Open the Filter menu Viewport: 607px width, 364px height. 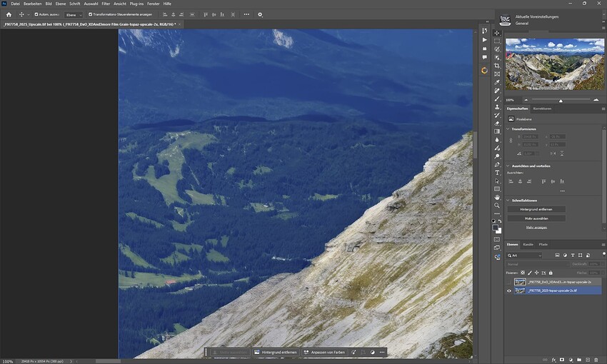tap(106, 4)
